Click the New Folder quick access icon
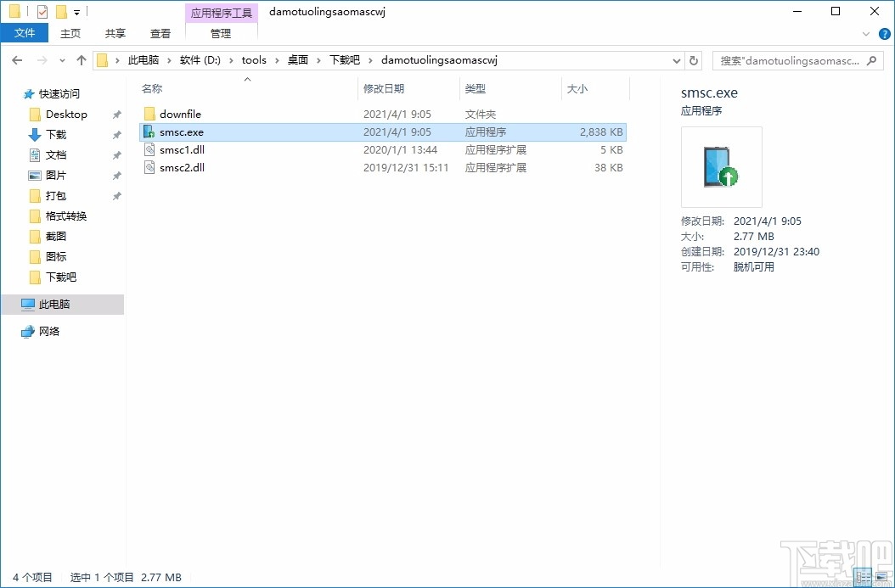Image resolution: width=895 pixels, height=588 pixels. point(60,11)
